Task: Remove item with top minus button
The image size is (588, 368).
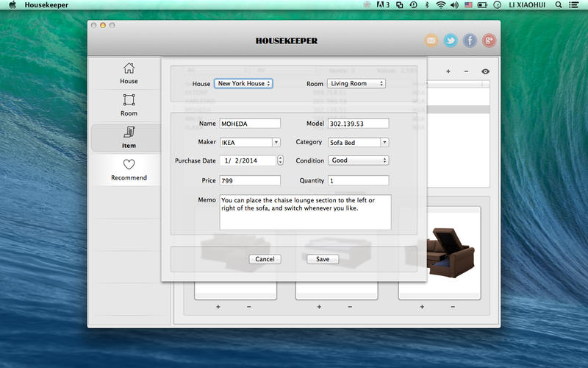Action: 466,71
